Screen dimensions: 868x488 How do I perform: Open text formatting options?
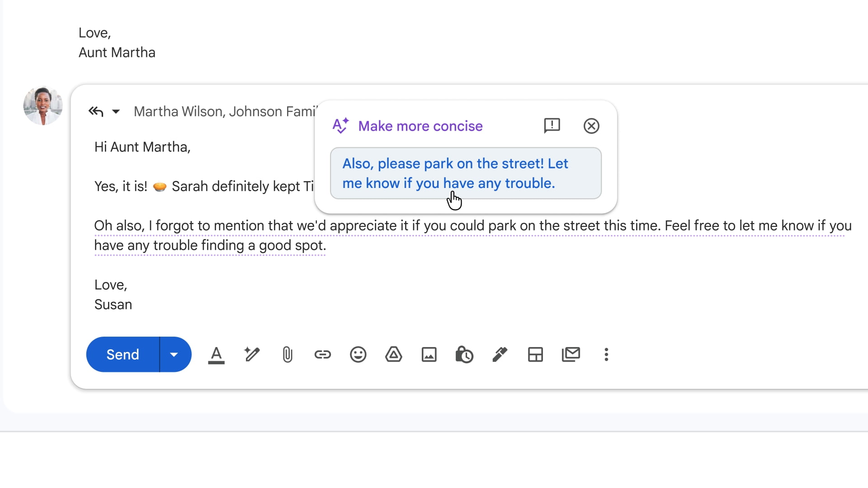[216, 354]
